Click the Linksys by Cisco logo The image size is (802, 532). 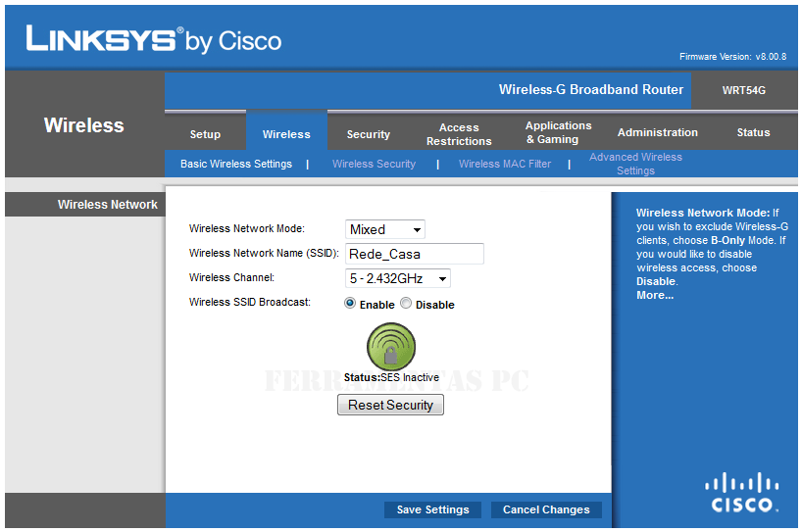click(154, 39)
